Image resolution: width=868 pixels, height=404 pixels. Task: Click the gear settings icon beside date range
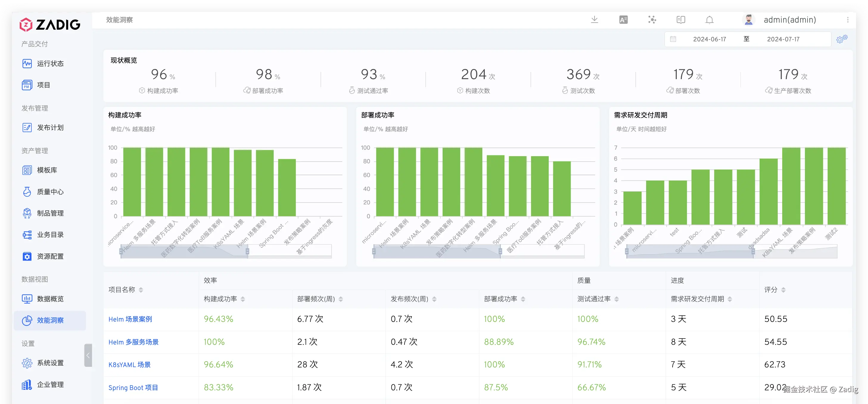(841, 39)
